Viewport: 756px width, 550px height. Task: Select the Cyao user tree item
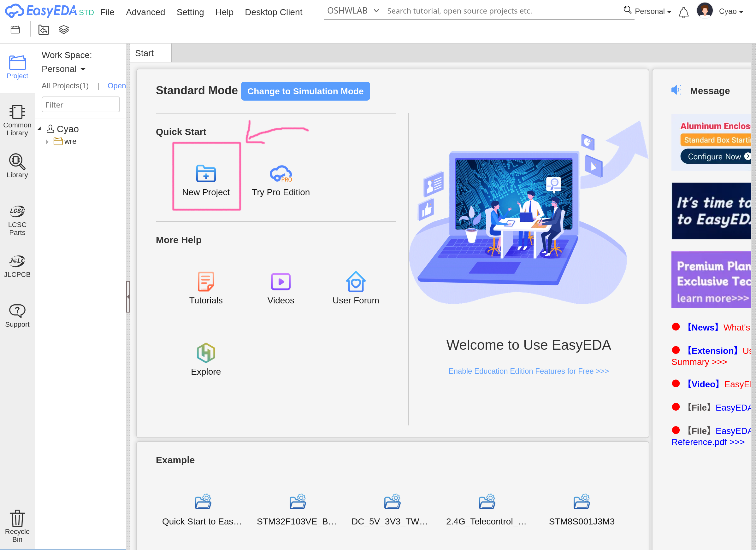tap(63, 129)
